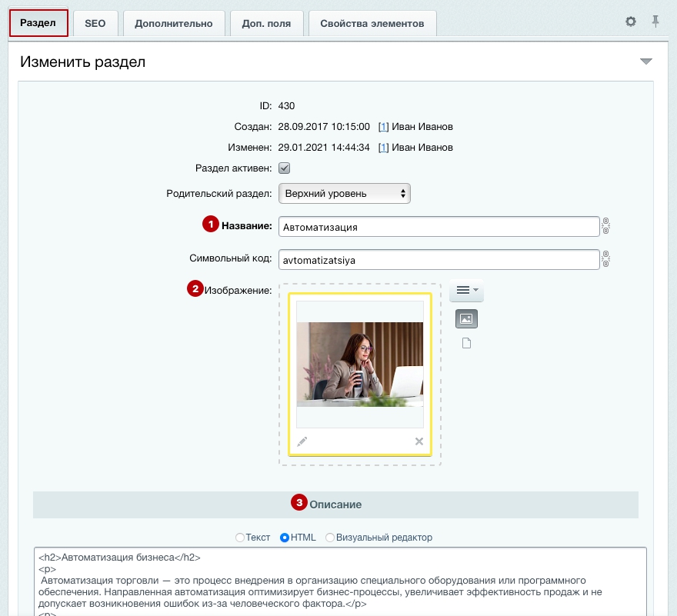
Task: Click the created date 28.09.2017 10:15:00
Action: point(324,127)
